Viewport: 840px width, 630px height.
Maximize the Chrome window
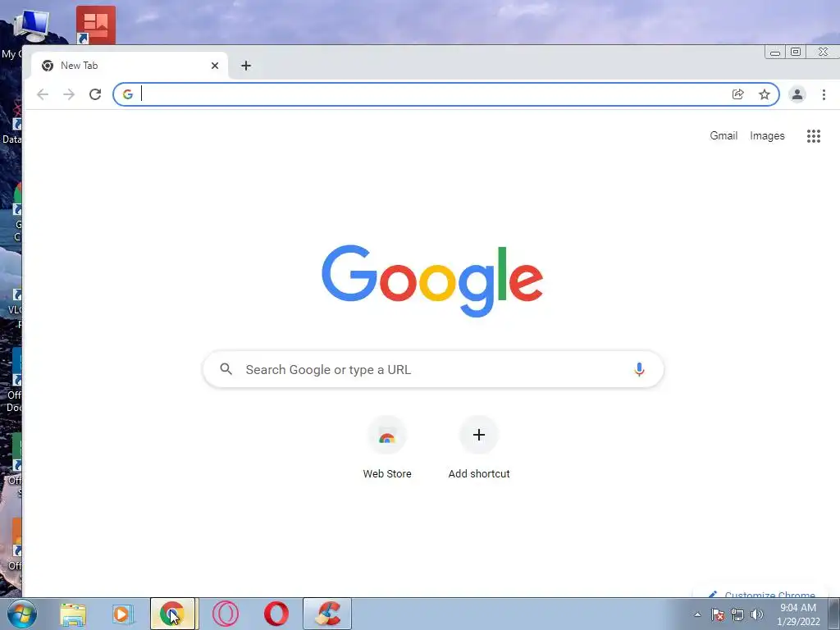[x=796, y=52]
